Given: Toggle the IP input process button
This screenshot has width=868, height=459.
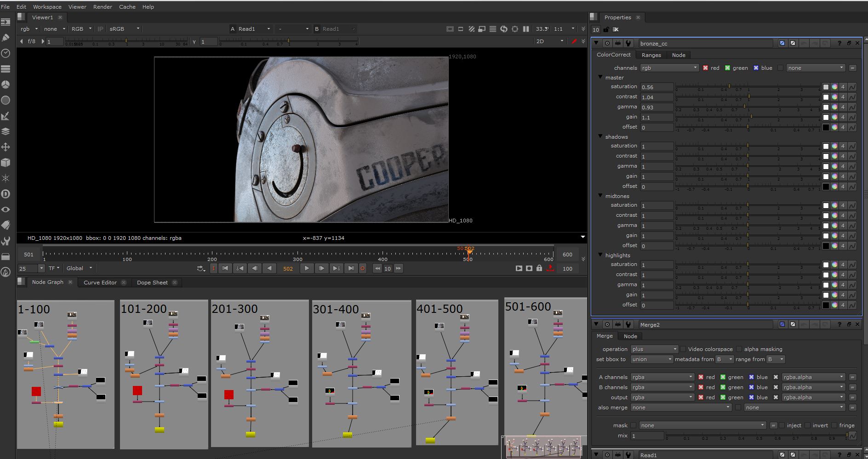Looking at the screenshot, I should coord(100,29).
